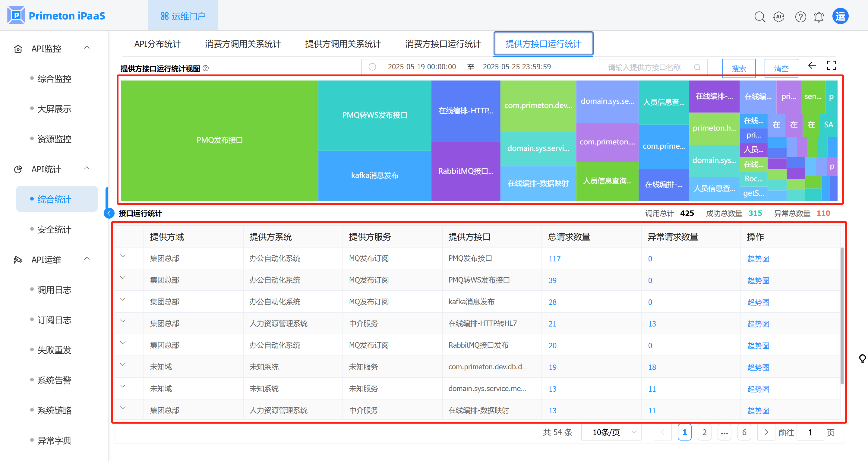Collapse the sidebar with the blue arrow
Image resolution: width=868 pixels, height=461 pixels.
(x=109, y=213)
